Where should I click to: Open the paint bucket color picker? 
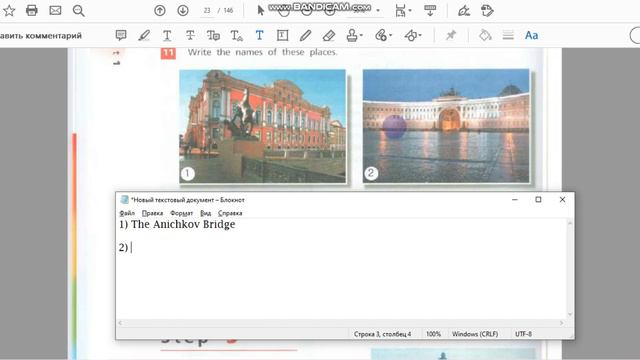pos(485,36)
